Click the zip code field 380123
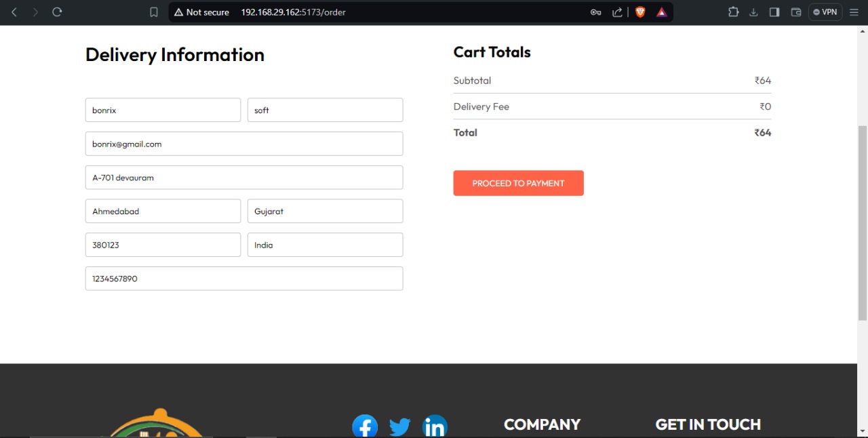868x438 pixels. coord(163,245)
